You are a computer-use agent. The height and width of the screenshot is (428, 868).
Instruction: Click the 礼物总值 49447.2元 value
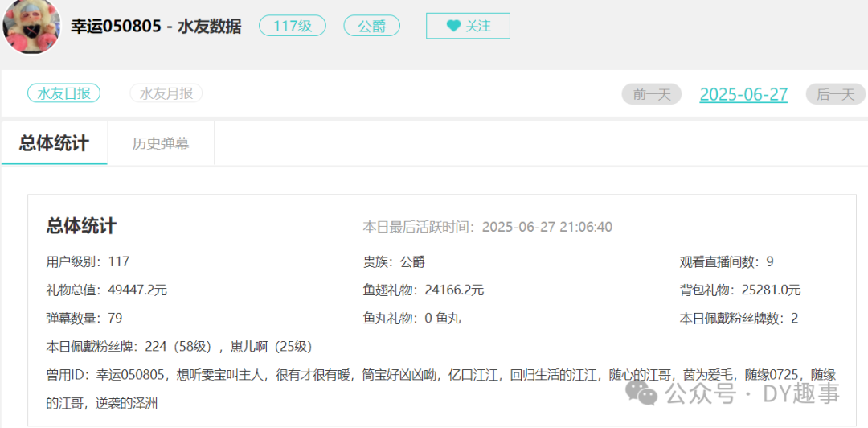coord(138,290)
